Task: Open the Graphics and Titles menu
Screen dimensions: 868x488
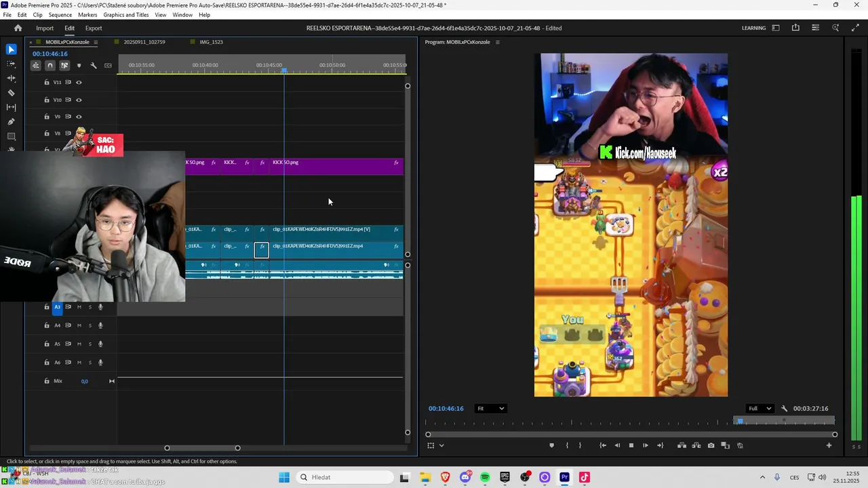Action: click(x=126, y=15)
